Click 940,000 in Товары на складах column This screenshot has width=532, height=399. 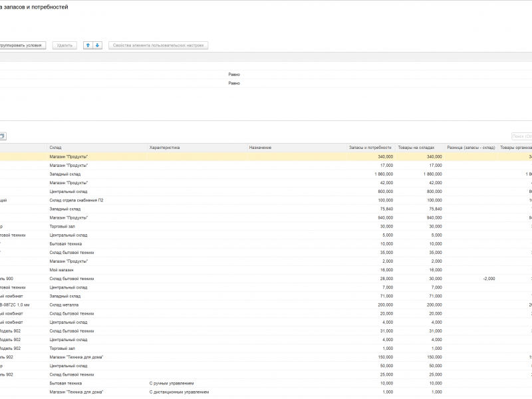pos(434,218)
